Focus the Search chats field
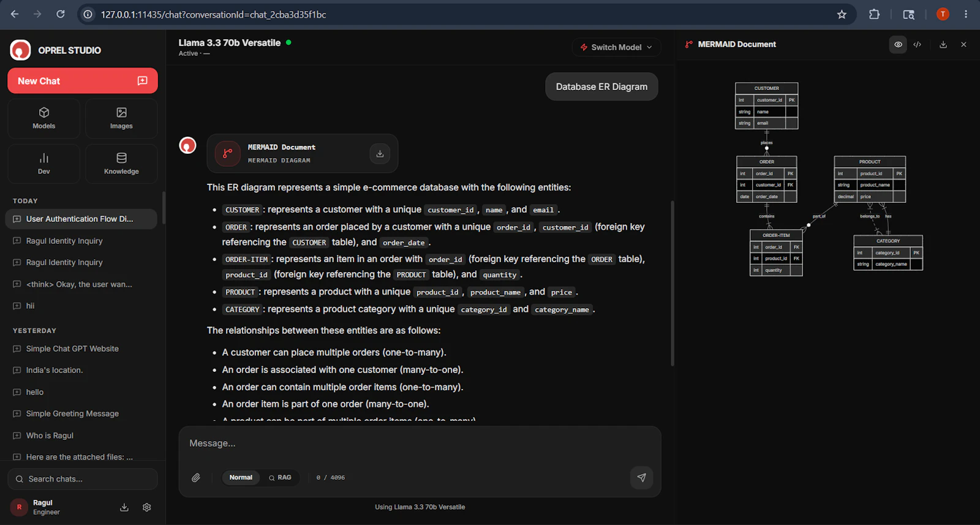Screen dimensions: 980x525 [83, 479]
